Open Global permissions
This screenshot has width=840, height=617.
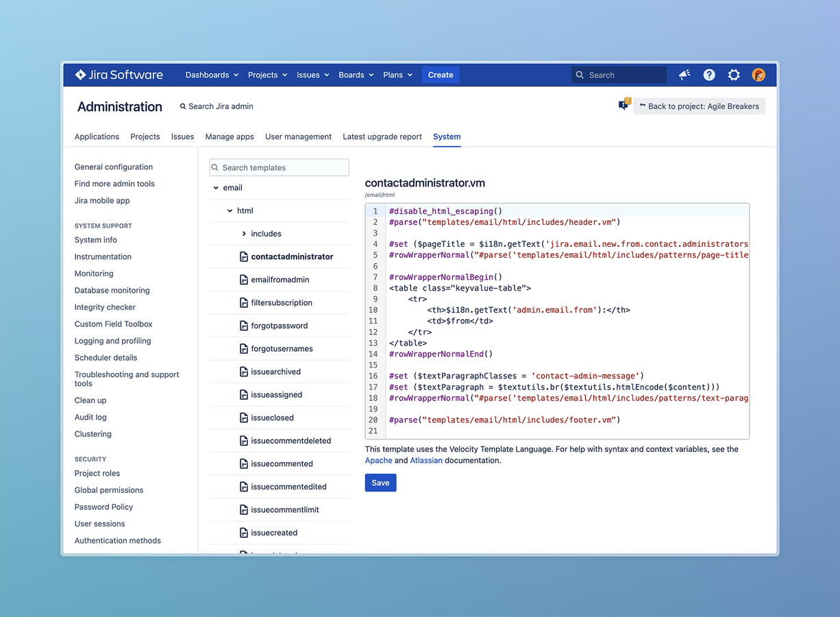coord(109,490)
